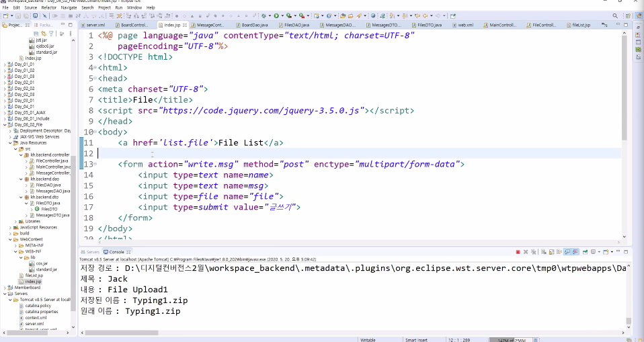Screen dimensions: 644x342
Task: Run the application with the green Run button
Action: [x=276, y=16]
